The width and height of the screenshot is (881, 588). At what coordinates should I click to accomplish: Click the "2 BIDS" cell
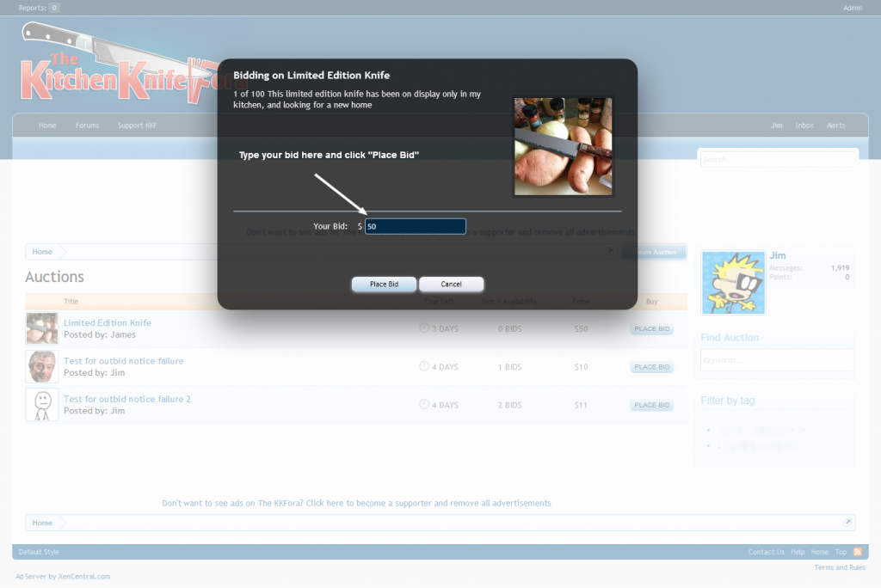(509, 406)
